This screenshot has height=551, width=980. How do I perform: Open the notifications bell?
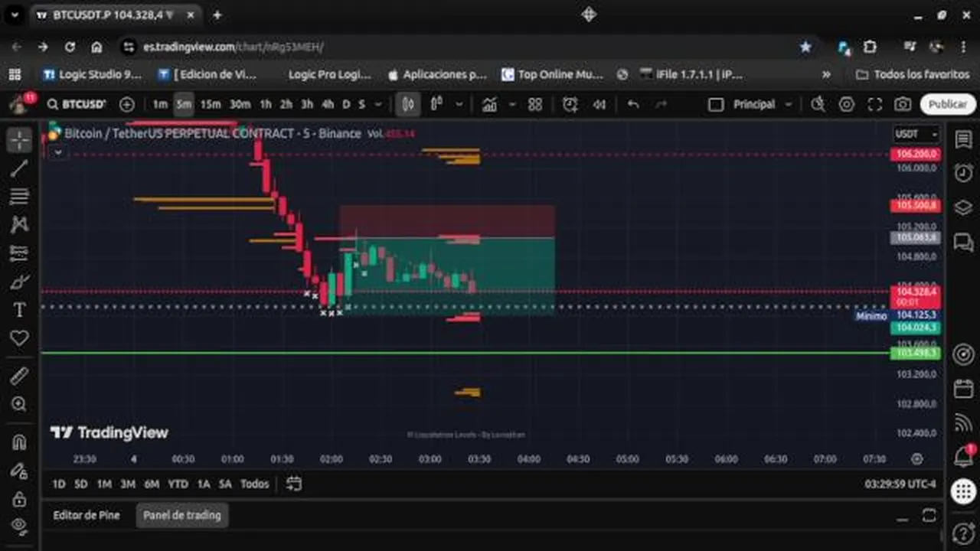(x=963, y=457)
